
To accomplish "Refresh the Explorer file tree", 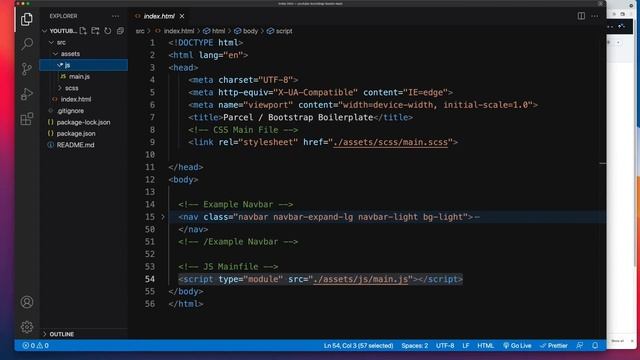I will (108, 31).
